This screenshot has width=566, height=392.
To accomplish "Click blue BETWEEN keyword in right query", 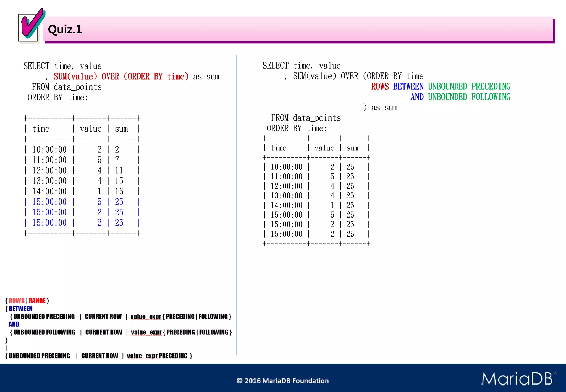I will pyautogui.click(x=408, y=86).
